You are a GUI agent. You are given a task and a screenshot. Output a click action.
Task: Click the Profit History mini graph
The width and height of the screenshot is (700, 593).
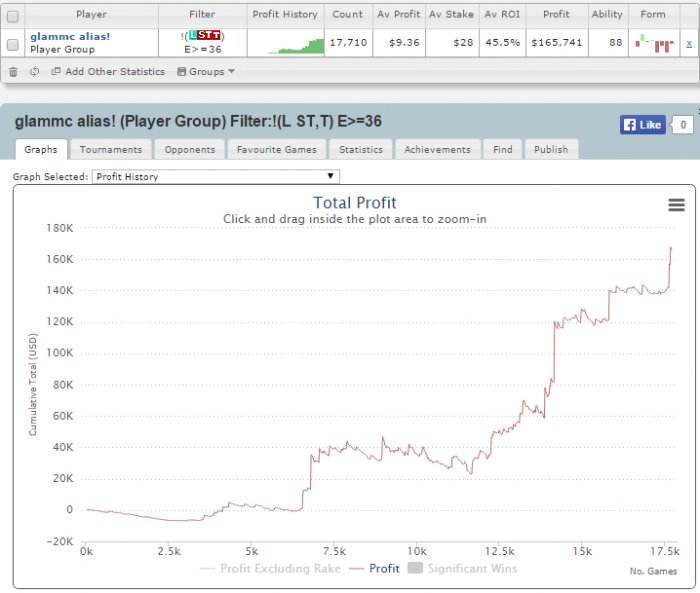(x=285, y=44)
